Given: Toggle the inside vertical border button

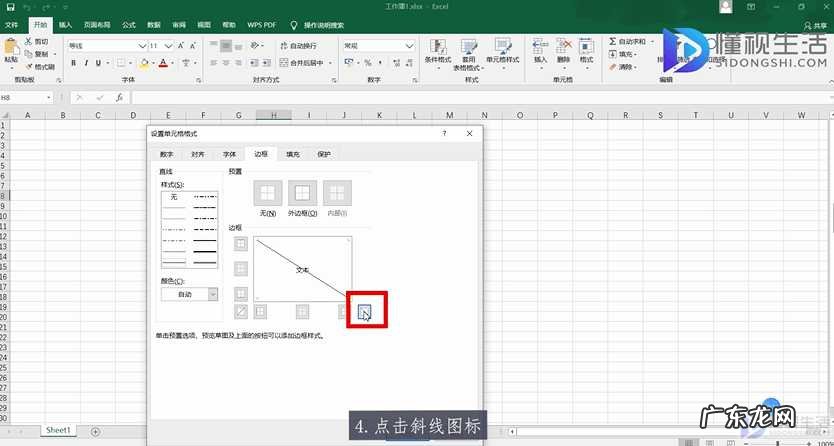Looking at the screenshot, I should (302, 312).
